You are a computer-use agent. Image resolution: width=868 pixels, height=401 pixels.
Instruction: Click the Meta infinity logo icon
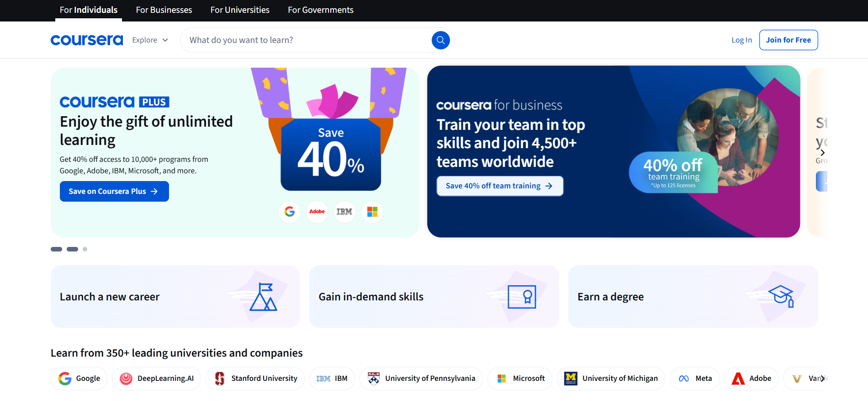(x=684, y=379)
